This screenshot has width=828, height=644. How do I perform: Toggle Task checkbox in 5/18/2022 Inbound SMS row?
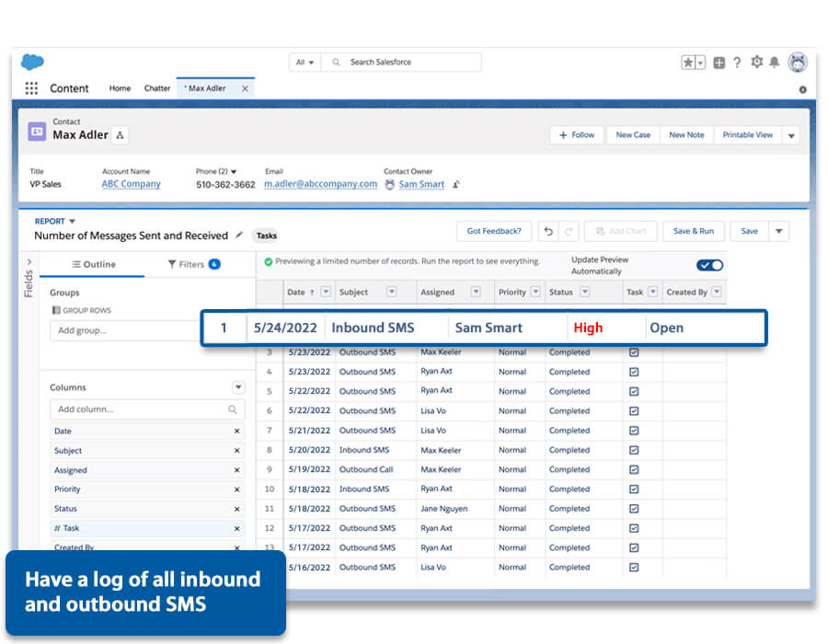click(x=634, y=489)
